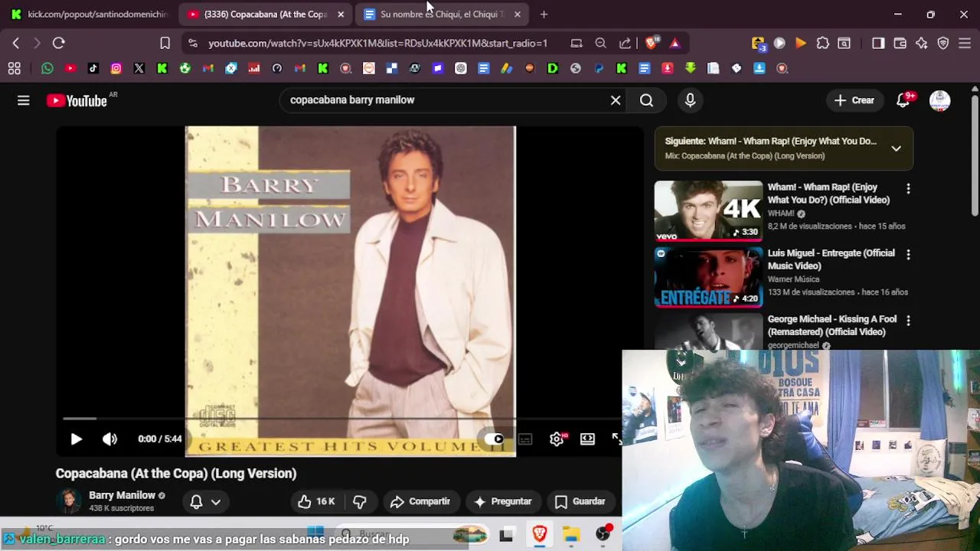The image size is (980, 551).
Task: Open Brave main hamburger menu
Action: click(x=965, y=43)
